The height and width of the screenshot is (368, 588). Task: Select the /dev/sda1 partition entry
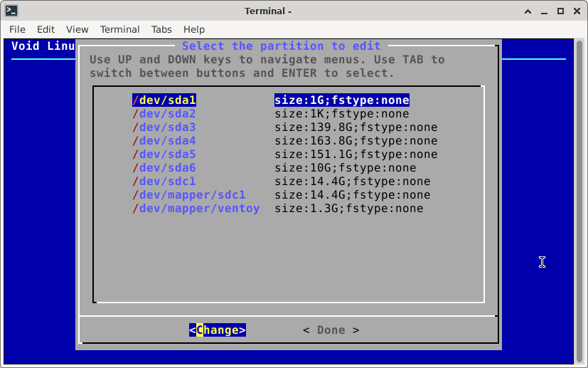(164, 100)
